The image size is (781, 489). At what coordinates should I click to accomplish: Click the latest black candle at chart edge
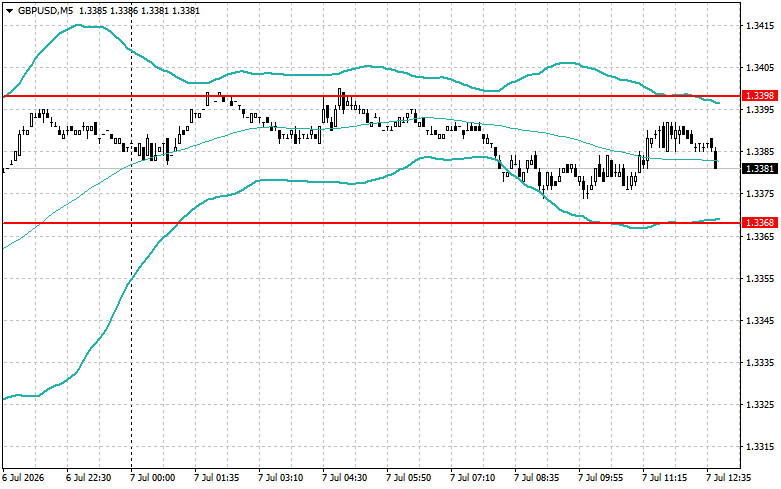click(x=716, y=158)
